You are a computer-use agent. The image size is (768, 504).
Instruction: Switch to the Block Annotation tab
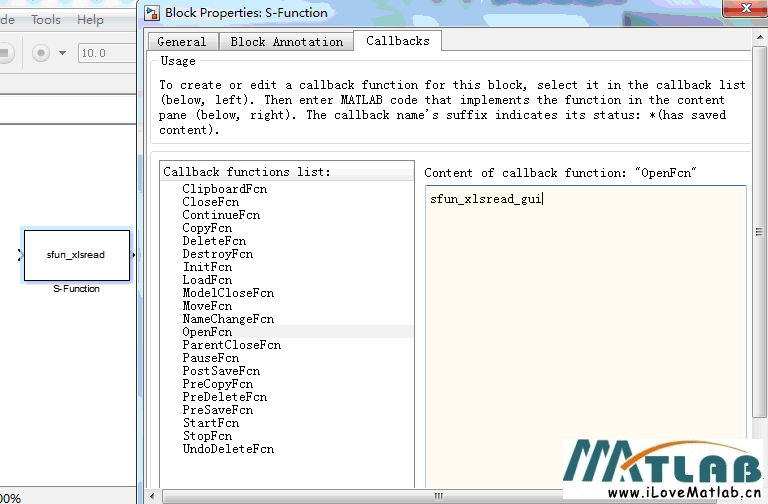point(287,42)
